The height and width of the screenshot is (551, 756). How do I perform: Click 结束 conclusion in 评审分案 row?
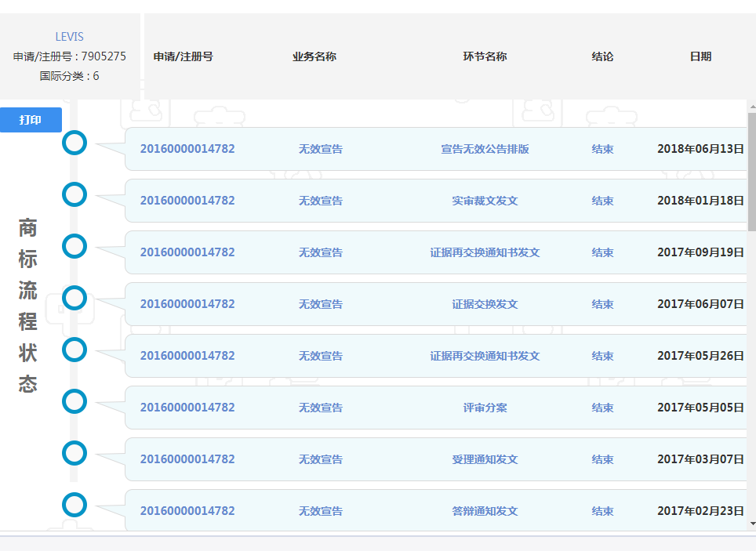coord(602,408)
